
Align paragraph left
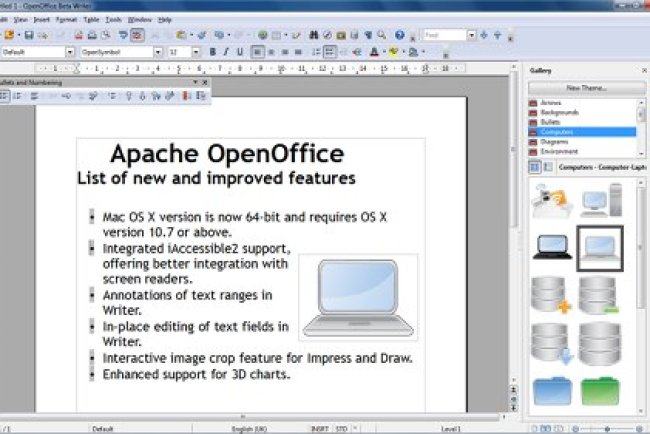(257, 52)
